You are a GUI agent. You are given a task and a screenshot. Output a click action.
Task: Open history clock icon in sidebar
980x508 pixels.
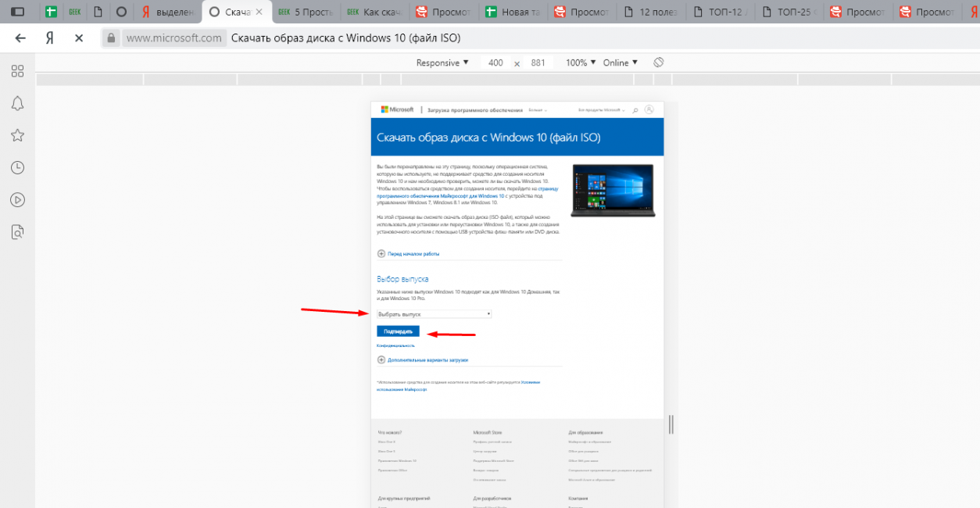point(17,167)
